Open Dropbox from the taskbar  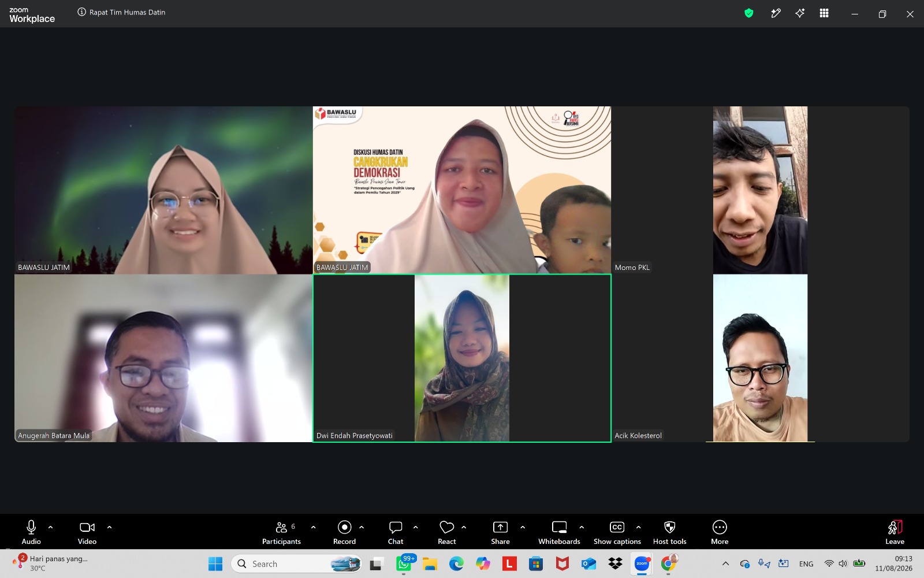coord(616,564)
